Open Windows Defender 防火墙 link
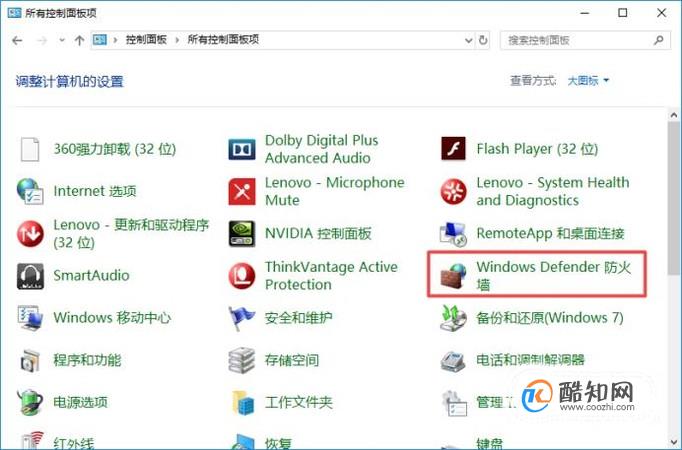Screen dimensions: 682x450 [553, 276]
